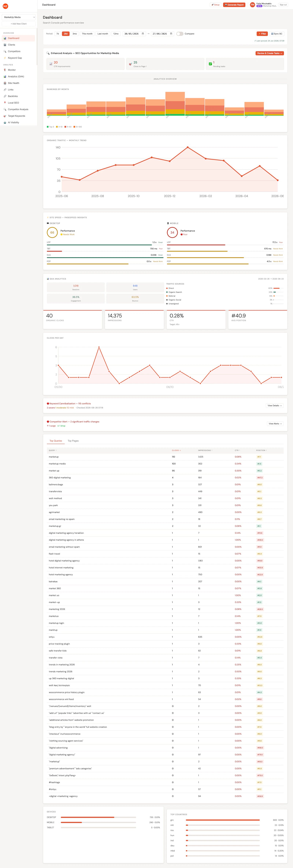Open View Alerts for competitor alert
293x868 pixels.
275,424
